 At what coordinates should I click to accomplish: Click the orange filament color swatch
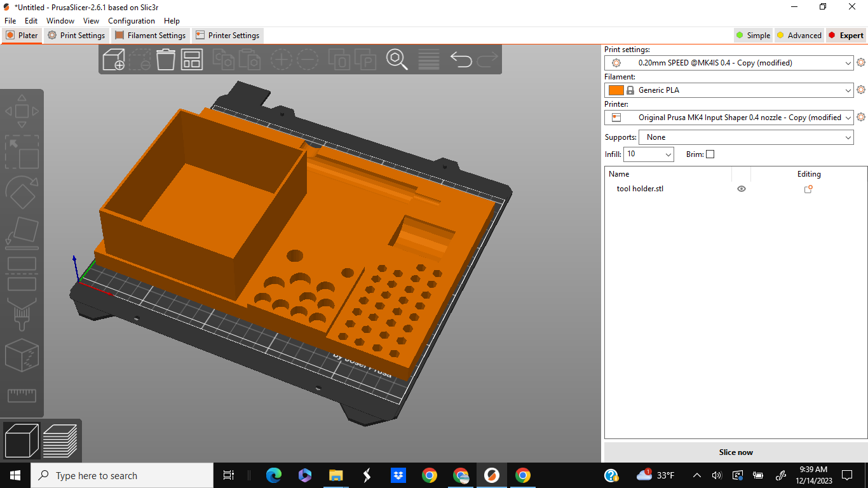tap(616, 90)
